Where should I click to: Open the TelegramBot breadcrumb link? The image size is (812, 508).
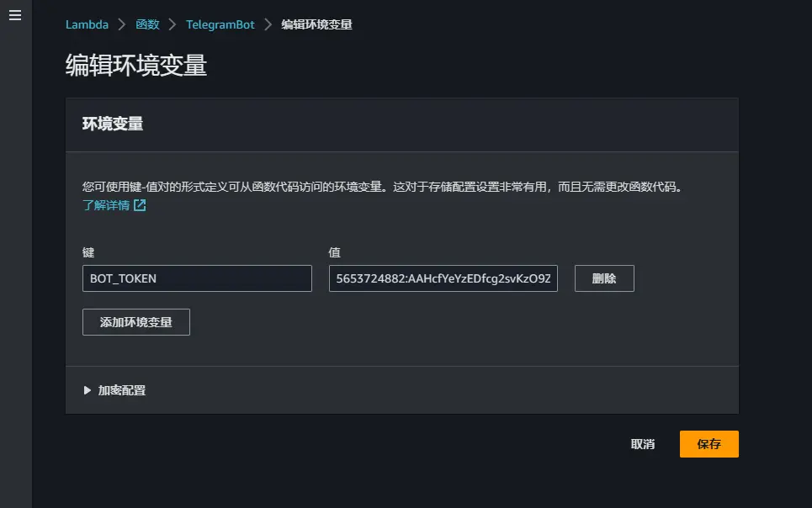(220, 24)
